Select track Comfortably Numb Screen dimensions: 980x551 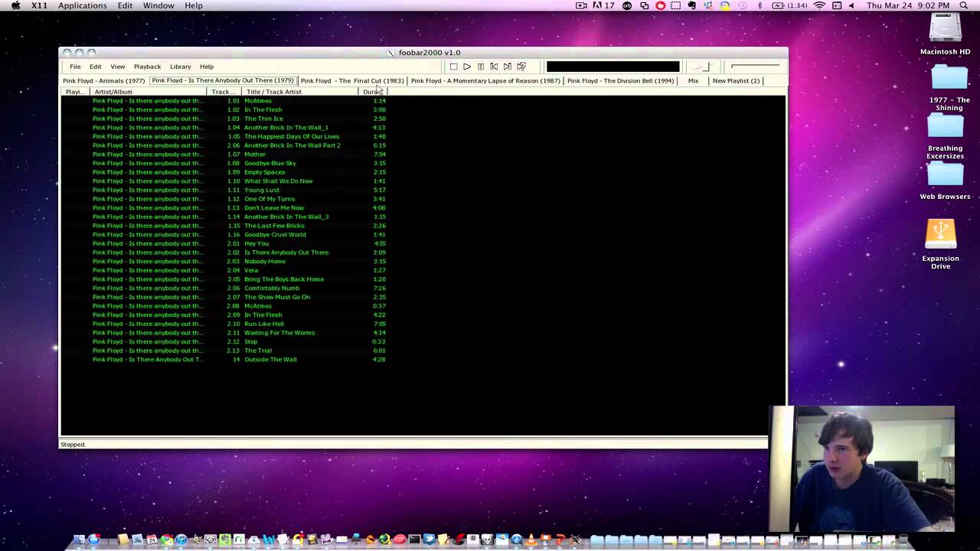(x=272, y=288)
